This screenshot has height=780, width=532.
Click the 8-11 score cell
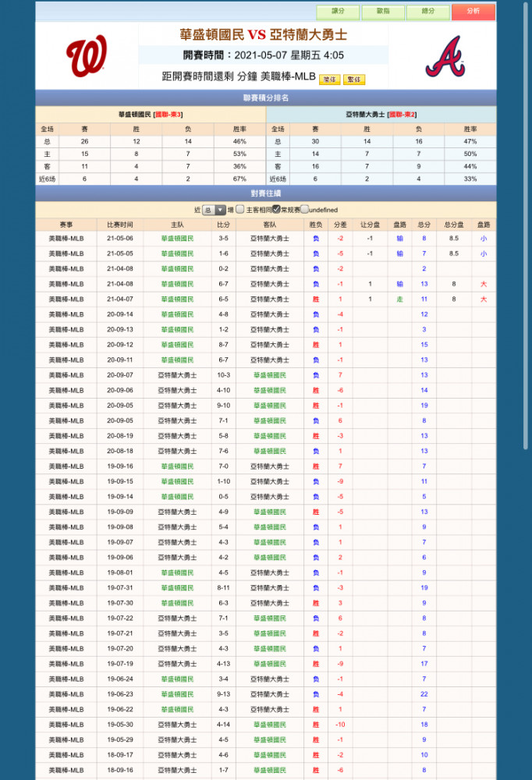click(x=223, y=588)
